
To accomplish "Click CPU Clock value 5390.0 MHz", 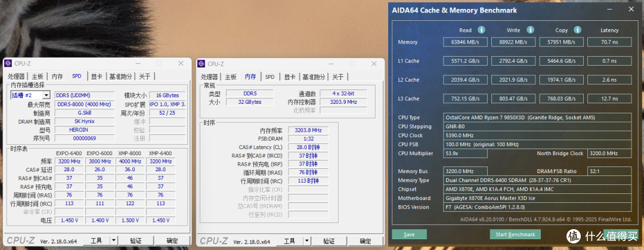I will (538, 135).
